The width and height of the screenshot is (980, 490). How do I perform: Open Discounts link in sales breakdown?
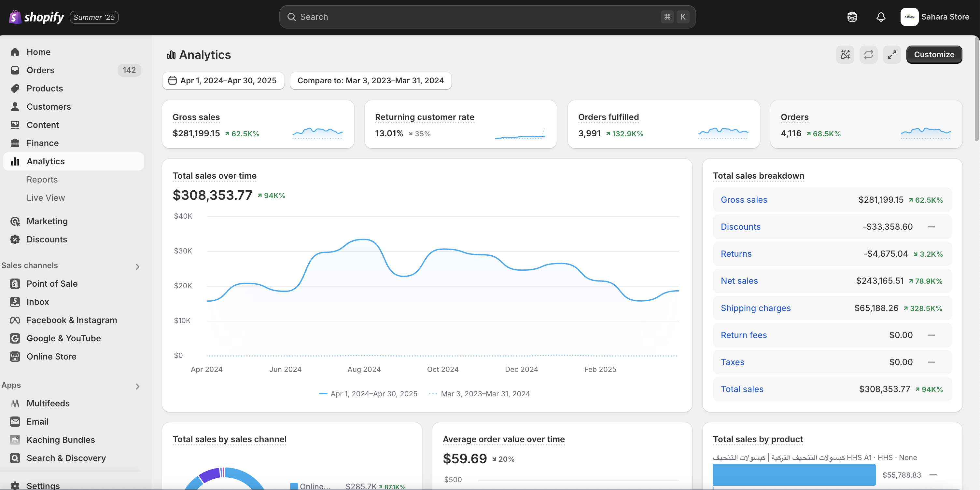tap(740, 227)
